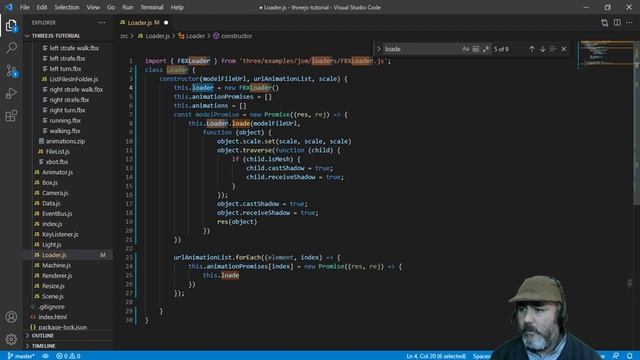Select Loader.js in explorer tree
The height and width of the screenshot is (360, 640).
point(68,255)
